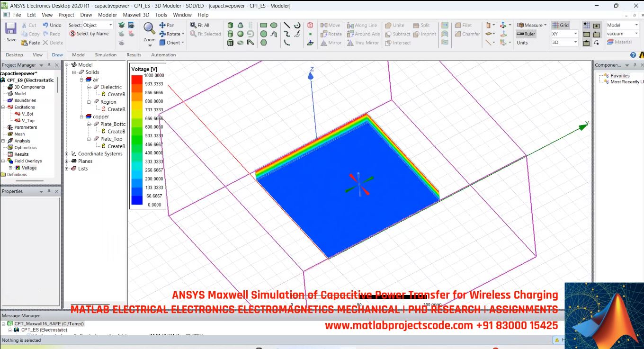Open the Maxwell 3D menu
This screenshot has width=644, height=349.
point(136,15)
